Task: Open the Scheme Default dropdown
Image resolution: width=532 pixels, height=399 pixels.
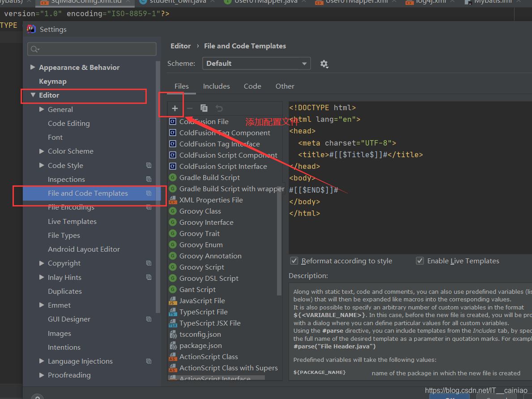Action: coord(256,64)
